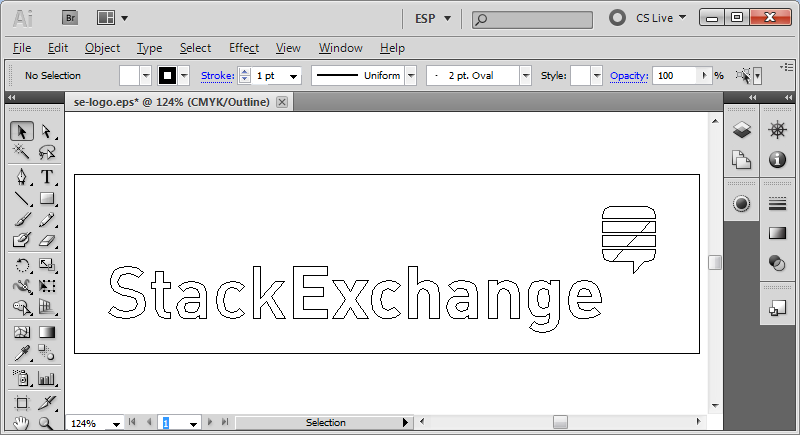Select the Blend tool

[46, 352]
